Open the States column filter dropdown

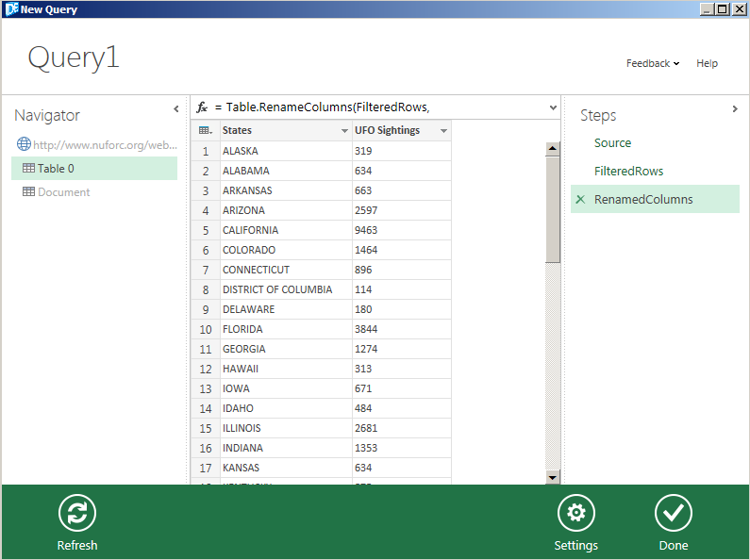pyautogui.click(x=344, y=131)
